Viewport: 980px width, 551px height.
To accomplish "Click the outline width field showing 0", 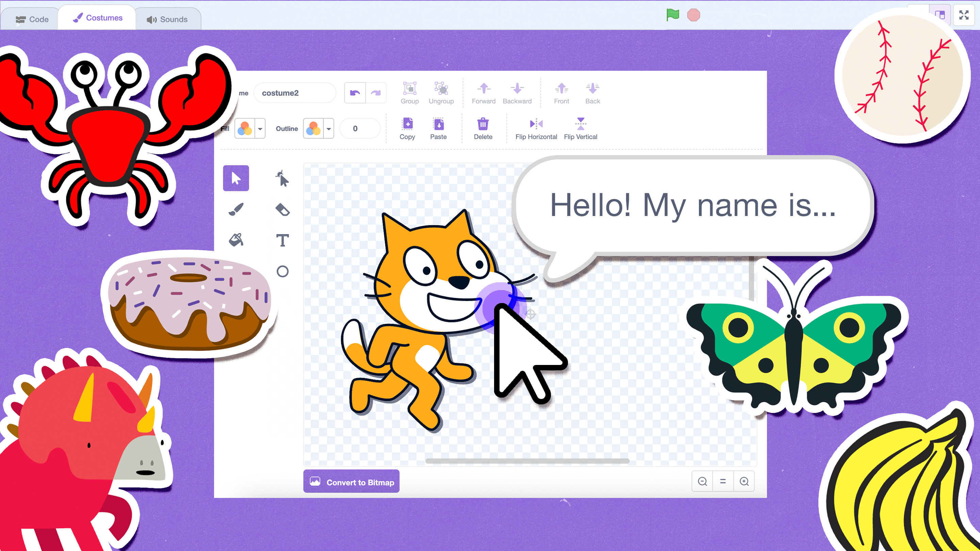I will 360,129.
